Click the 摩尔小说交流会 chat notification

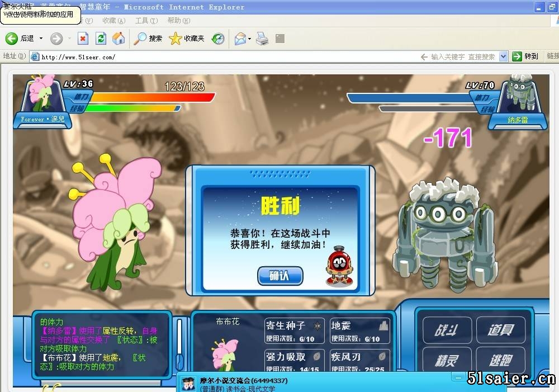click(244, 381)
